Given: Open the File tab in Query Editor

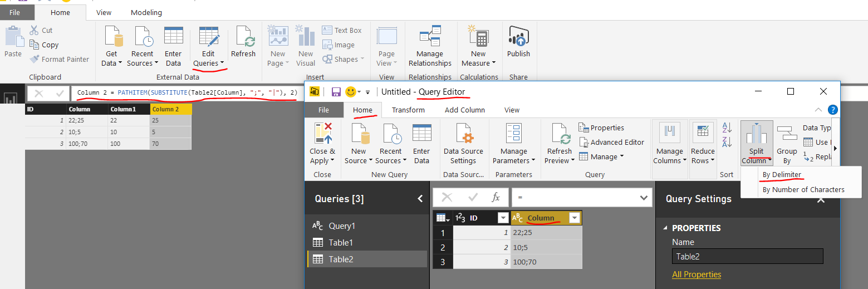Looking at the screenshot, I should tap(323, 110).
